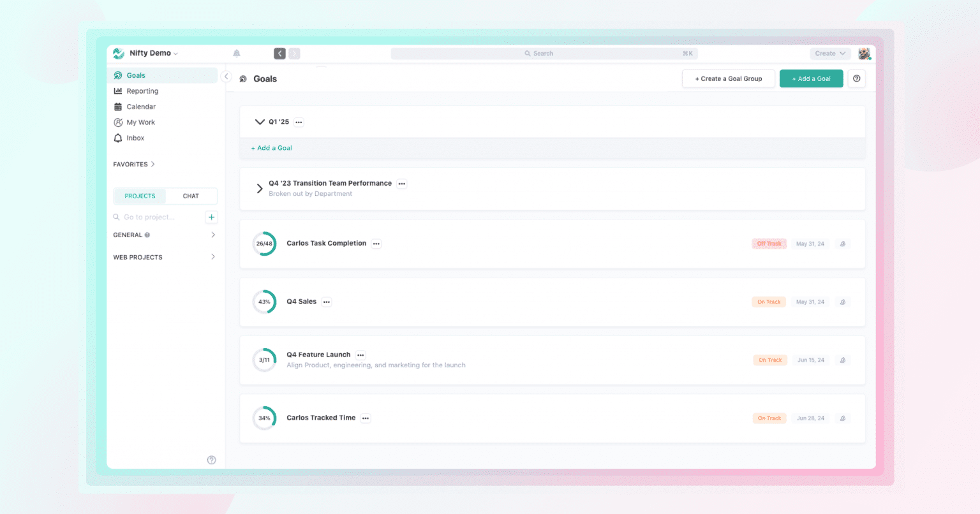This screenshot has height=514, width=980.
Task: Open the Reporting section in the sidebar
Action: tap(142, 91)
